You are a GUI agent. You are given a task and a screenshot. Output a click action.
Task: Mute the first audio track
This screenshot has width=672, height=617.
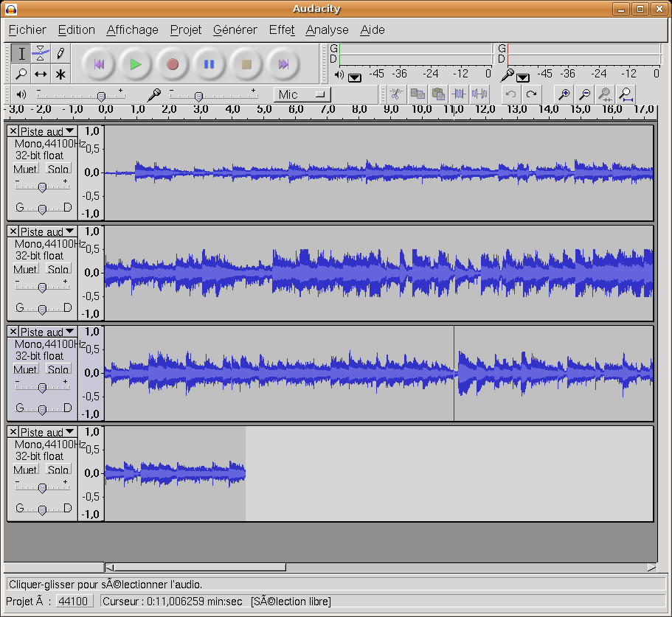tap(26, 169)
